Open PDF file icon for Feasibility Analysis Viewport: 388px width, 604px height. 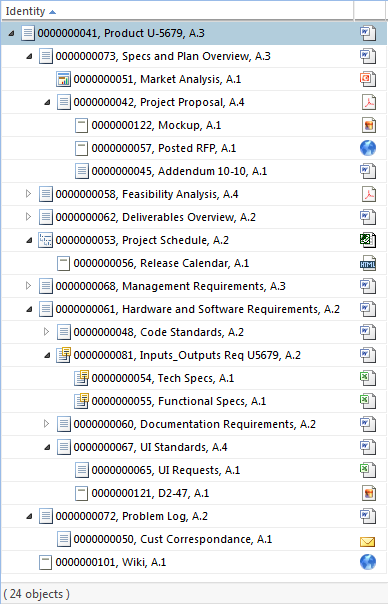coord(369,194)
